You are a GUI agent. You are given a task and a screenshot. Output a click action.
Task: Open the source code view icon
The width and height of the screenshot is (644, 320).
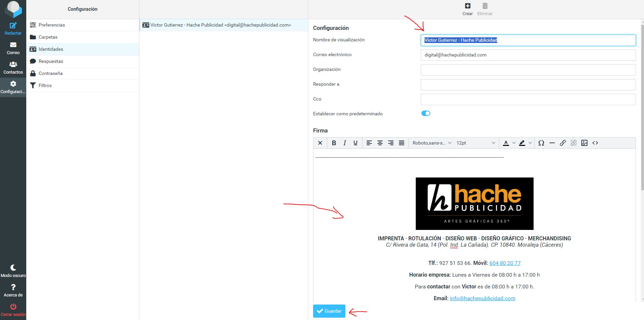point(595,143)
